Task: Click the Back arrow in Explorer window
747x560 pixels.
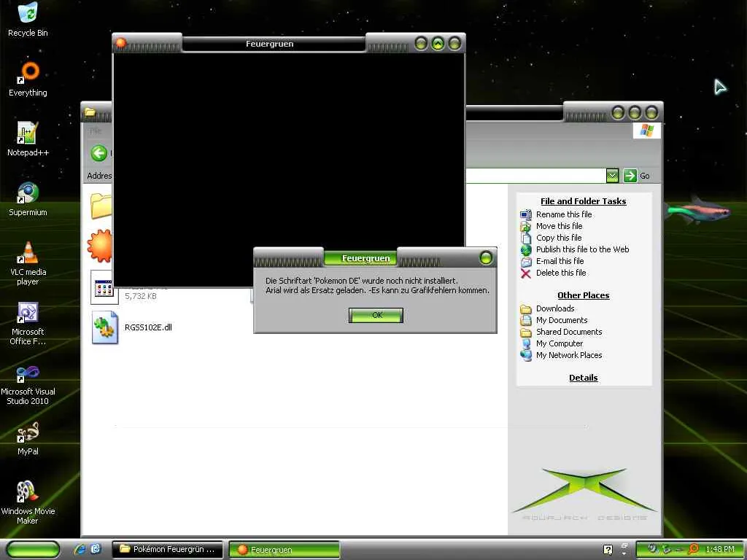Action: [x=99, y=153]
